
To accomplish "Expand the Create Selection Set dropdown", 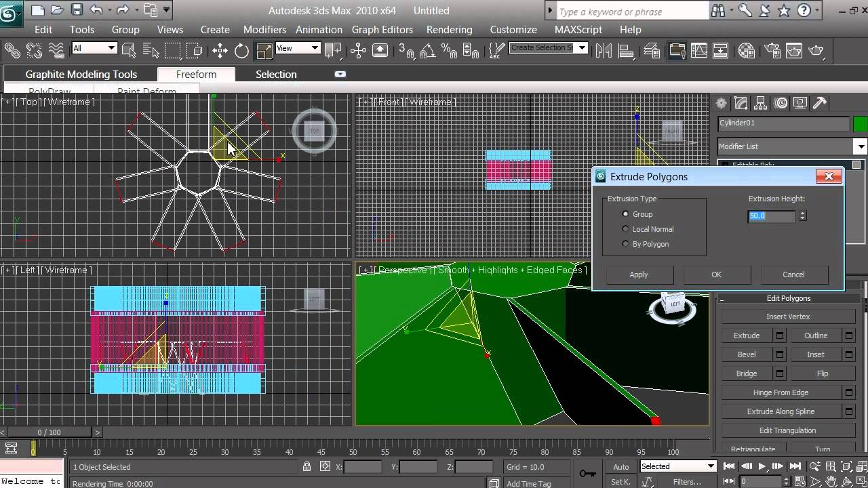I will pyautogui.click(x=582, y=48).
